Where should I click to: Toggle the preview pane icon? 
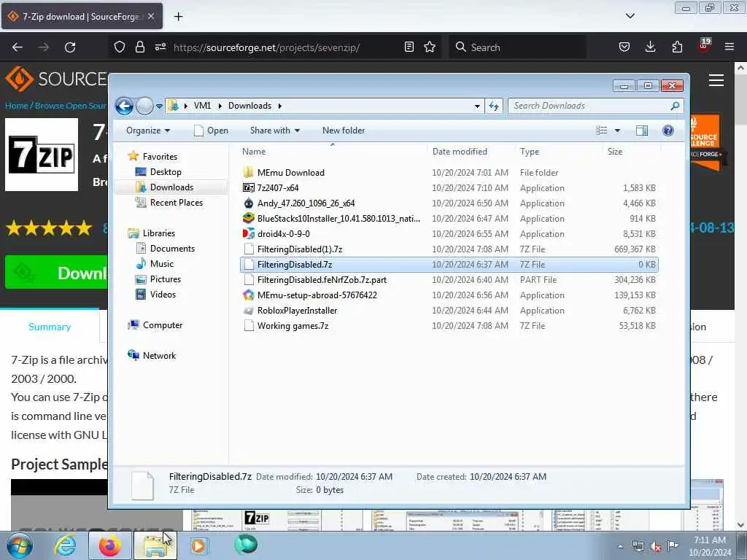[x=642, y=131]
